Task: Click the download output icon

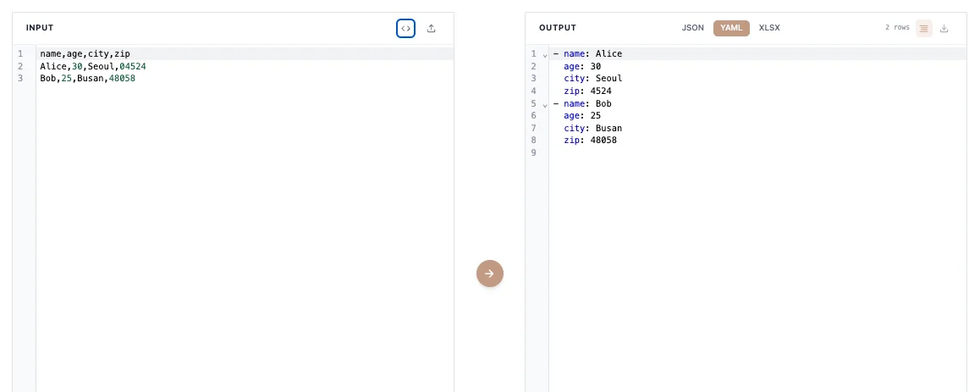Action: pyautogui.click(x=944, y=28)
